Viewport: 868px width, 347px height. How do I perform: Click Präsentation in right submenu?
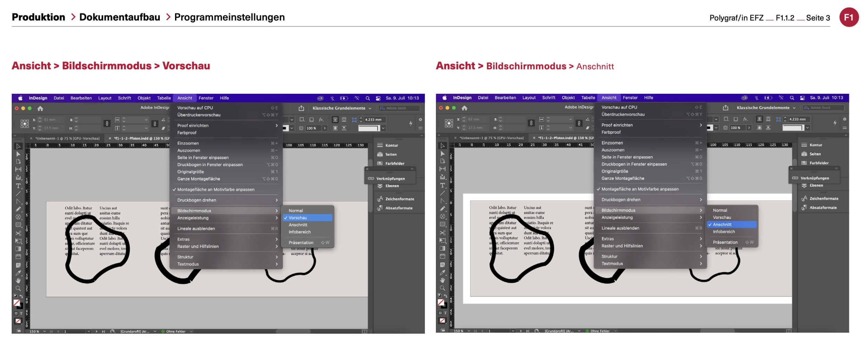(x=732, y=242)
